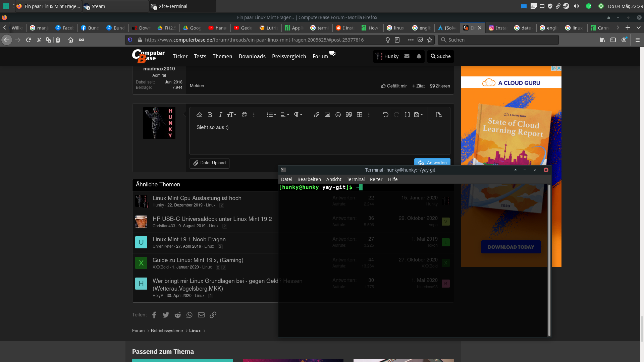Click the insert image icon

[x=327, y=115]
